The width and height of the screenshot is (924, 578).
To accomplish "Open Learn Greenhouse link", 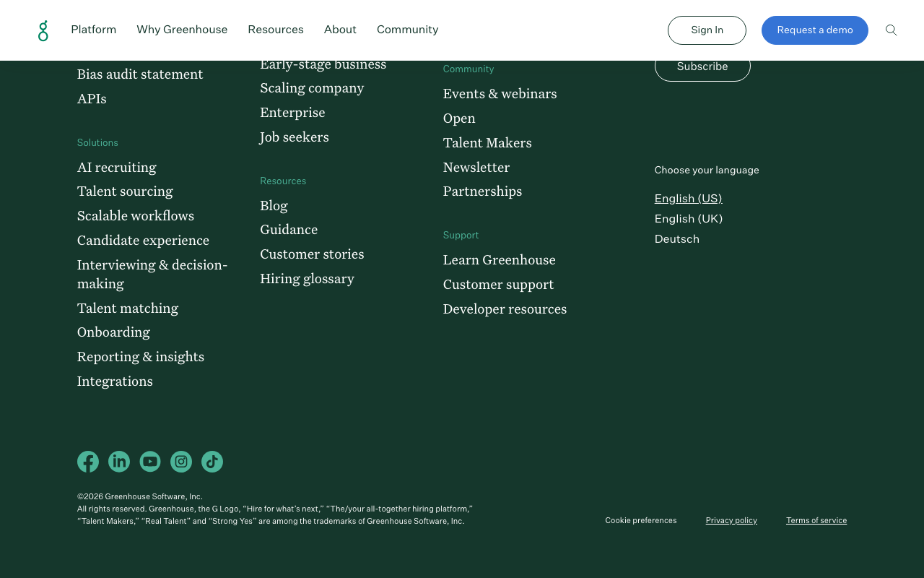I will pos(500,260).
